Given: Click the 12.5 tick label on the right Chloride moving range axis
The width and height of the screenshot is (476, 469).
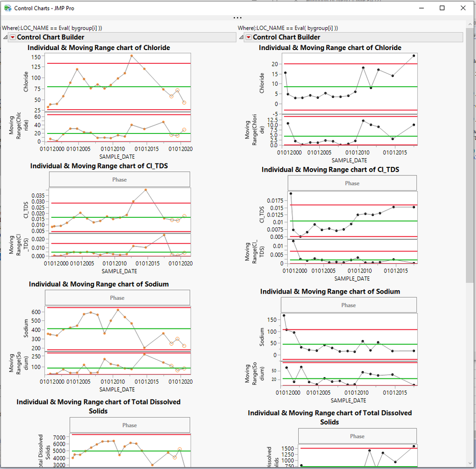Looking at the screenshot, I should [x=273, y=120].
